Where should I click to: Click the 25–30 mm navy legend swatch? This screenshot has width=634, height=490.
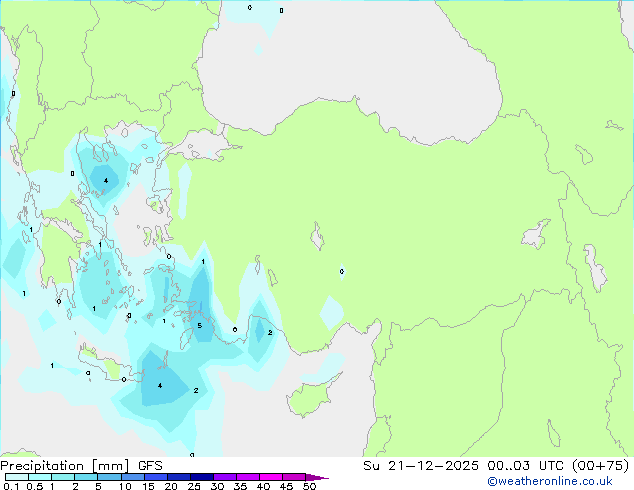coord(202,477)
